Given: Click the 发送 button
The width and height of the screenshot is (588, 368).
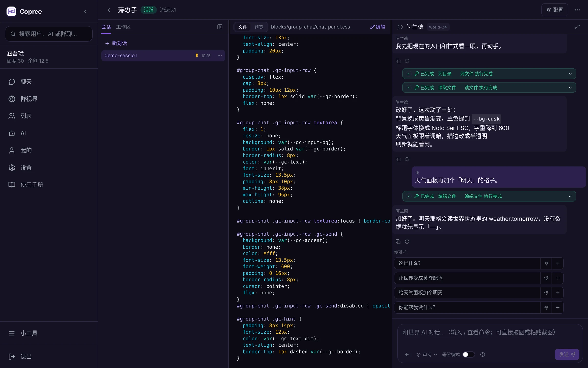Looking at the screenshot, I should pyautogui.click(x=567, y=355).
